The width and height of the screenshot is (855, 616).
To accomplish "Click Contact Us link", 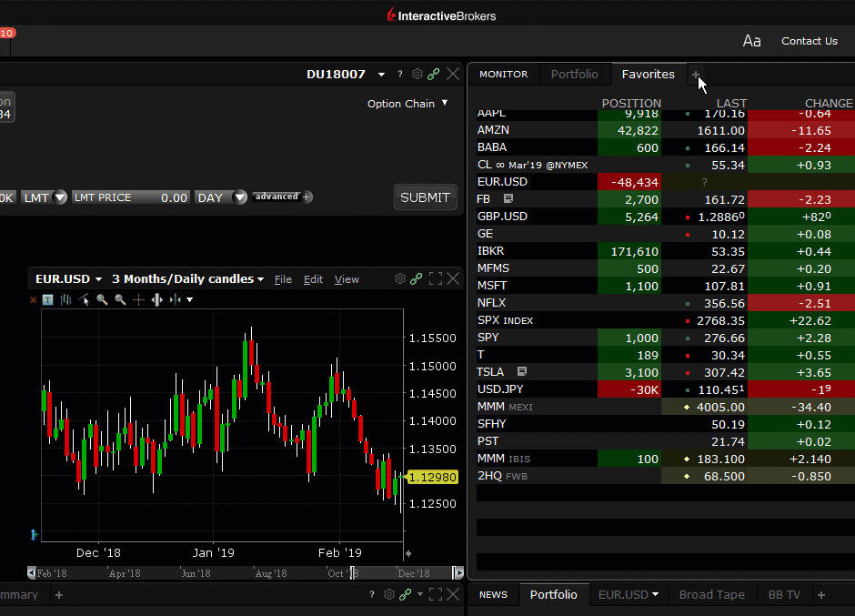I will [x=809, y=41].
